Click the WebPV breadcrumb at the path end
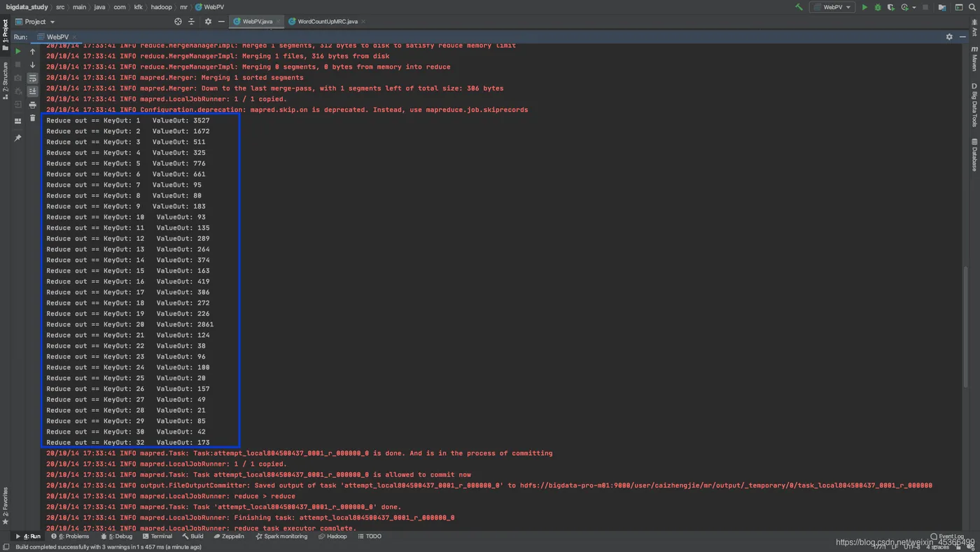The width and height of the screenshot is (980, 552). click(209, 7)
